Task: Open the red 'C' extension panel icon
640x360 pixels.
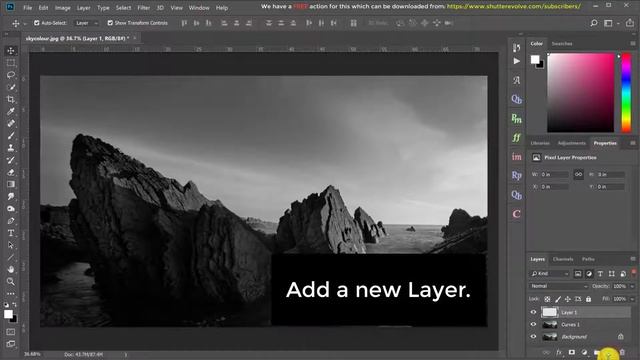Action: [x=517, y=214]
